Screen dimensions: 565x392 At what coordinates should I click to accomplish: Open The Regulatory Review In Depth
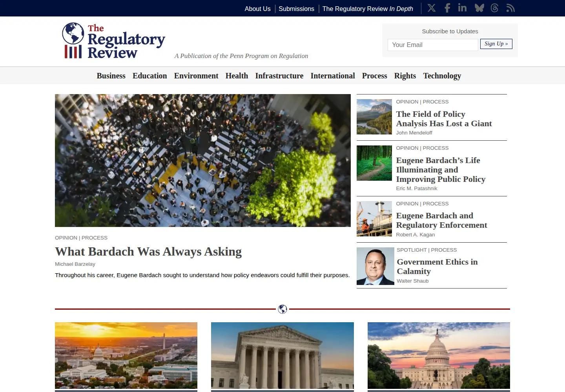tap(368, 9)
